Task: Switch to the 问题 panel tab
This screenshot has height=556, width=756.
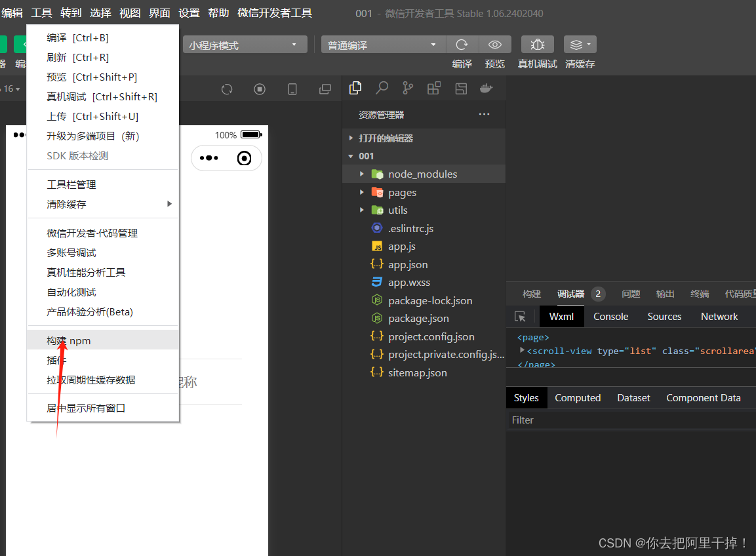Action: point(631,294)
